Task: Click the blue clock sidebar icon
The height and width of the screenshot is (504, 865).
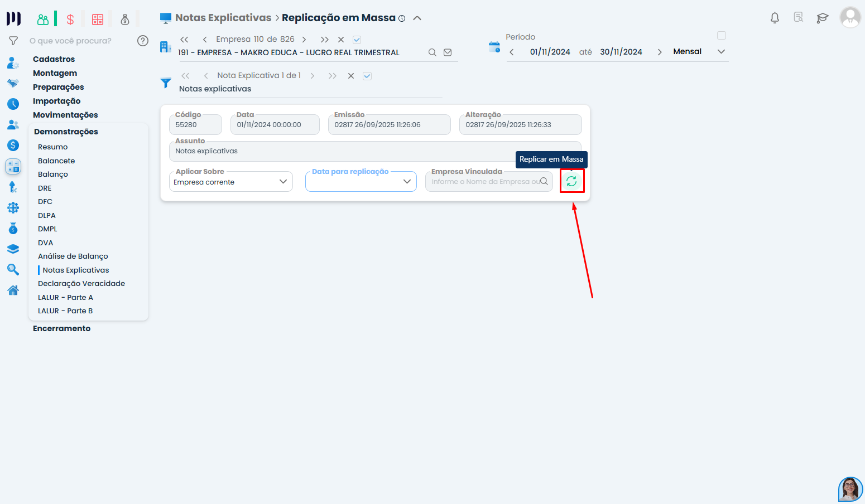Action: tap(13, 104)
